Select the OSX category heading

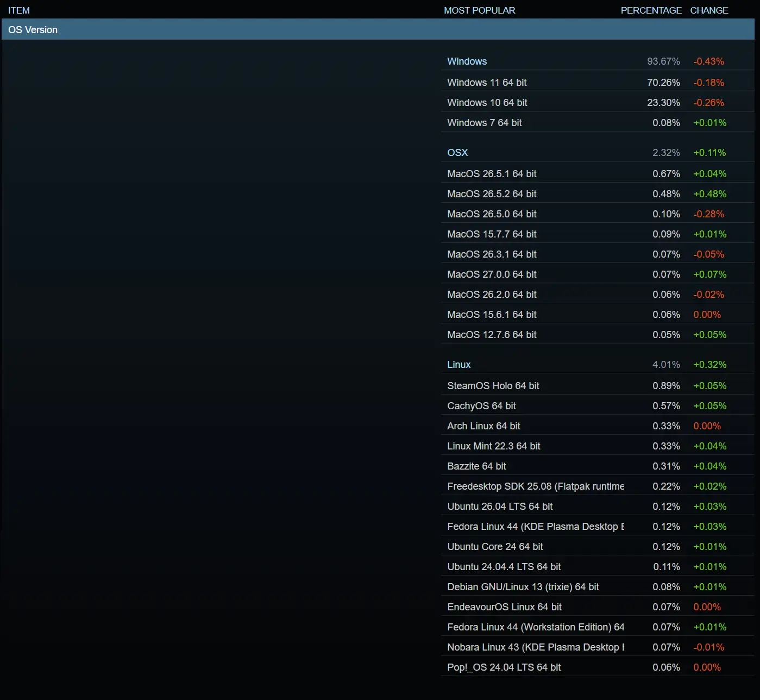click(457, 153)
